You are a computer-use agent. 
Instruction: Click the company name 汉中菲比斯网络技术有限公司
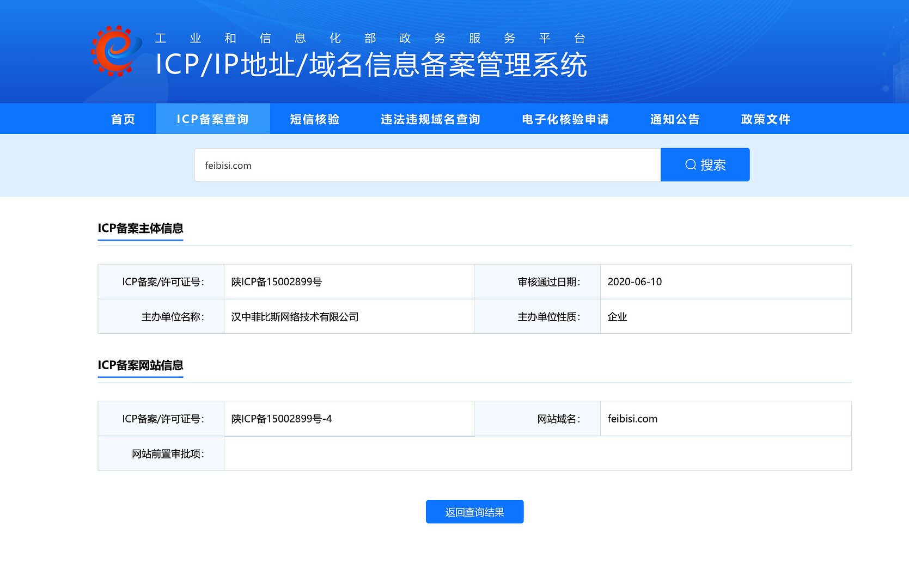295,317
